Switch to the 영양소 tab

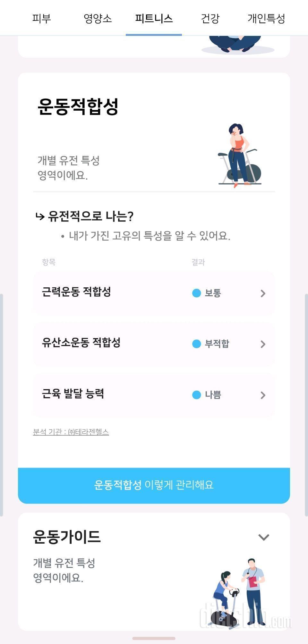click(98, 18)
